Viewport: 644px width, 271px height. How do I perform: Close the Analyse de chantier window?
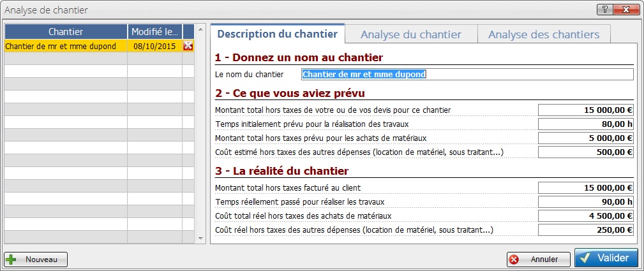coord(626,10)
